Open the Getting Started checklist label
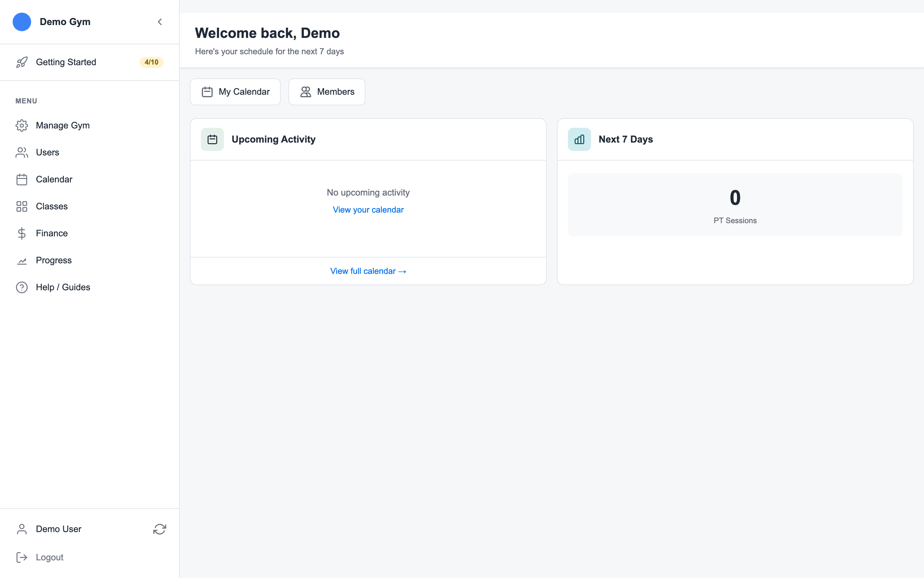This screenshot has width=924, height=578. [x=66, y=62]
